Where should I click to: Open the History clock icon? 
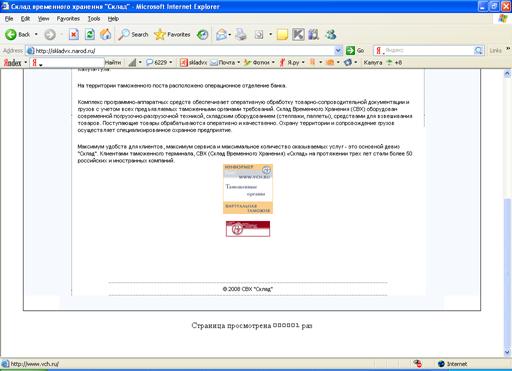(x=202, y=34)
